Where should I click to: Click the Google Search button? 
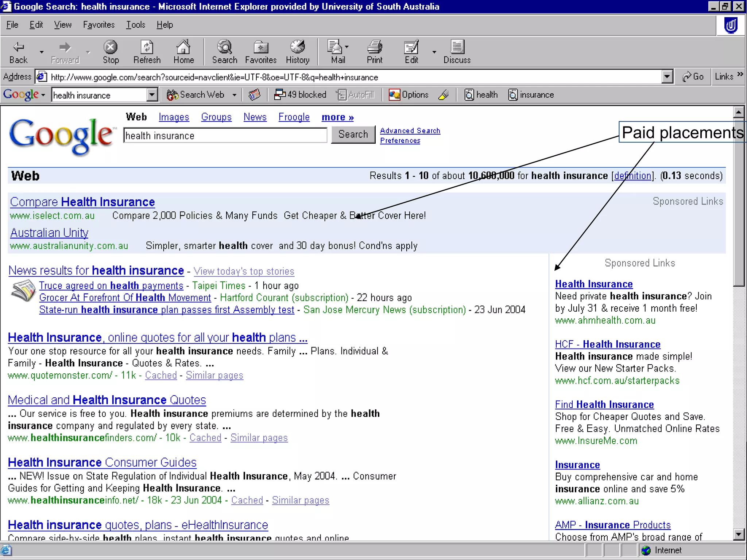(x=353, y=135)
